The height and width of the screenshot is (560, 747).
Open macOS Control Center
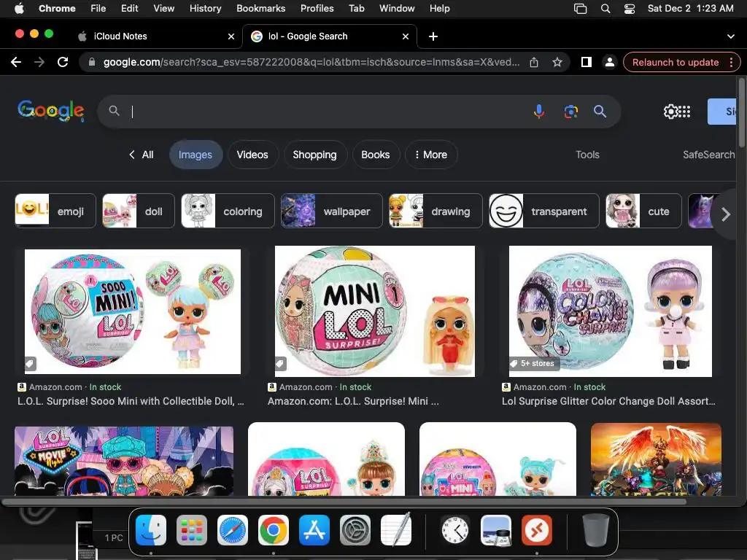click(x=630, y=9)
